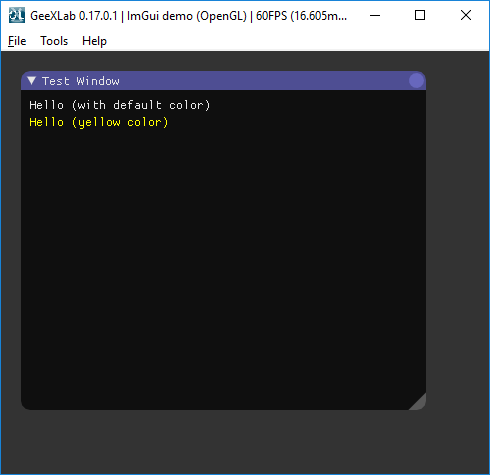Minimize the GeeXLab window

point(375,15)
